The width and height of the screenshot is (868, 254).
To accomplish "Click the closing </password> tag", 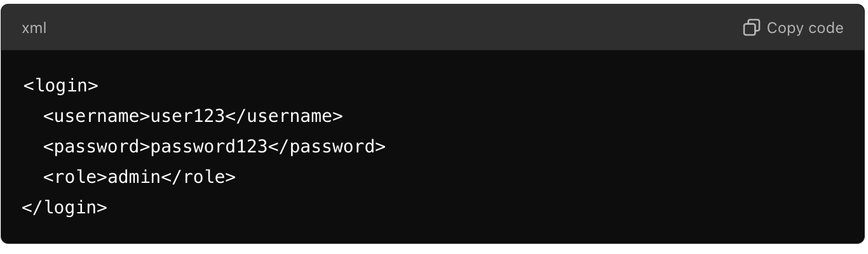I will pyautogui.click(x=327, y=146).
